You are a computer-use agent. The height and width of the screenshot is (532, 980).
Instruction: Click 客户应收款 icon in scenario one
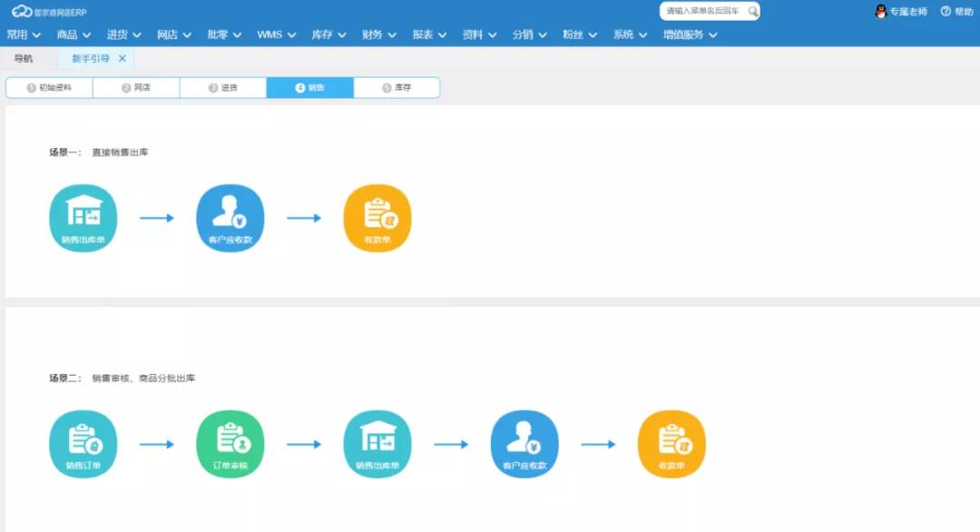coord(230,218)
